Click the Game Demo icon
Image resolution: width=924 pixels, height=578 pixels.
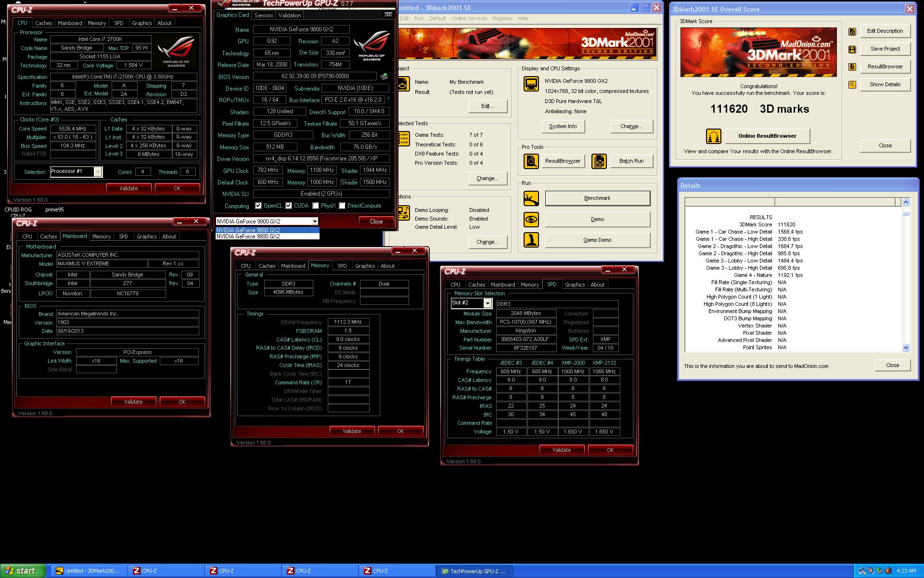coord(531,240)
